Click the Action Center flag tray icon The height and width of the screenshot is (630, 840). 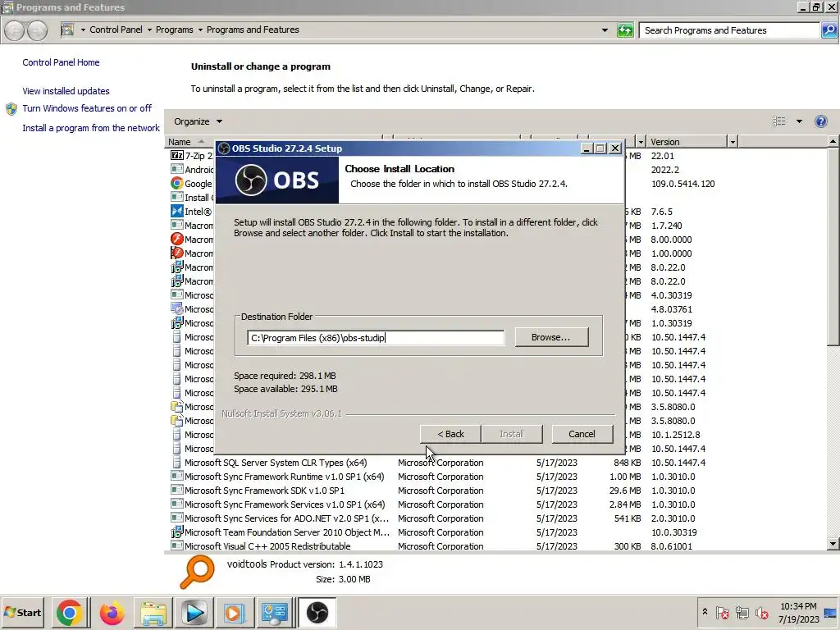point(722,612)
